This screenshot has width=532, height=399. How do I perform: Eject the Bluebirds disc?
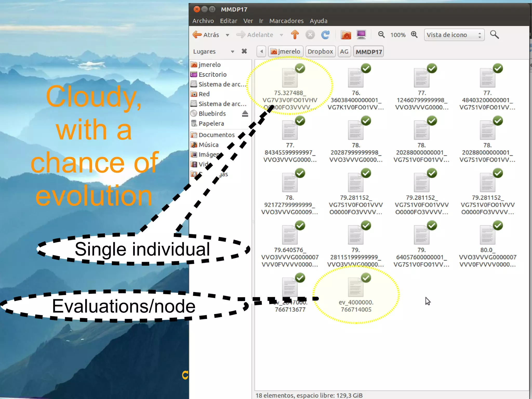tap(245, 114)
